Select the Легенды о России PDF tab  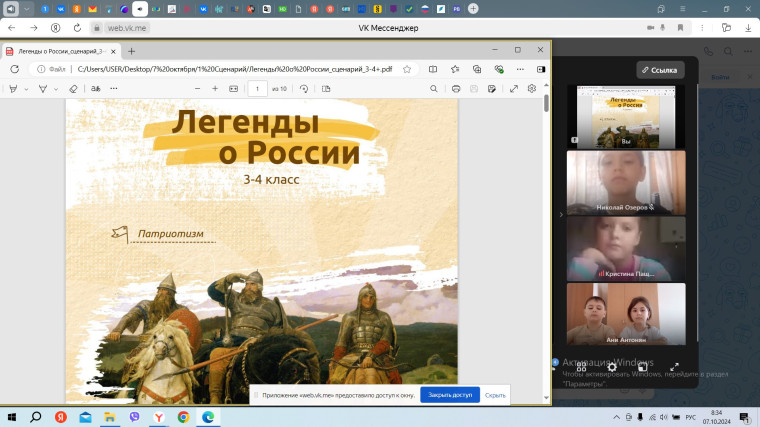pos(61,51)
